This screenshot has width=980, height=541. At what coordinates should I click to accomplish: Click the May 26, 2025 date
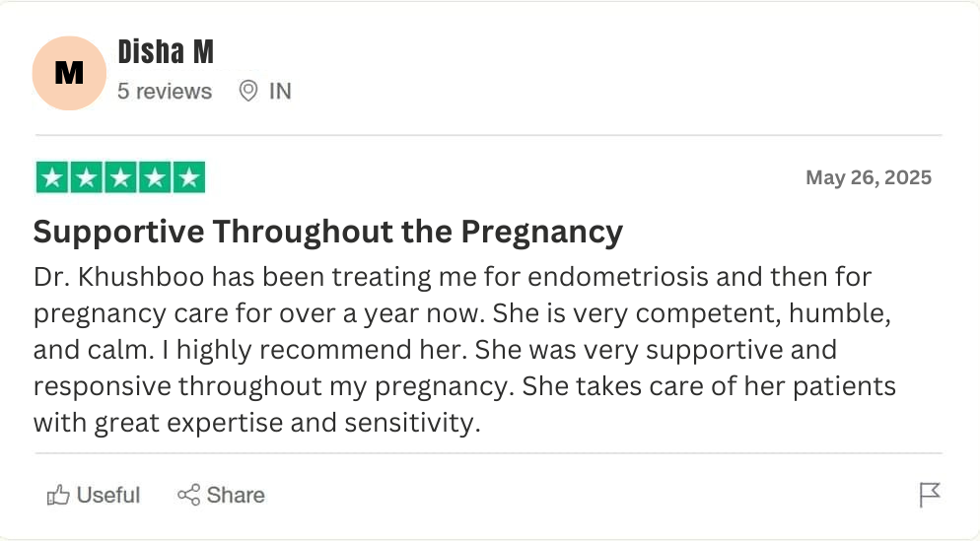click(868, 178)
